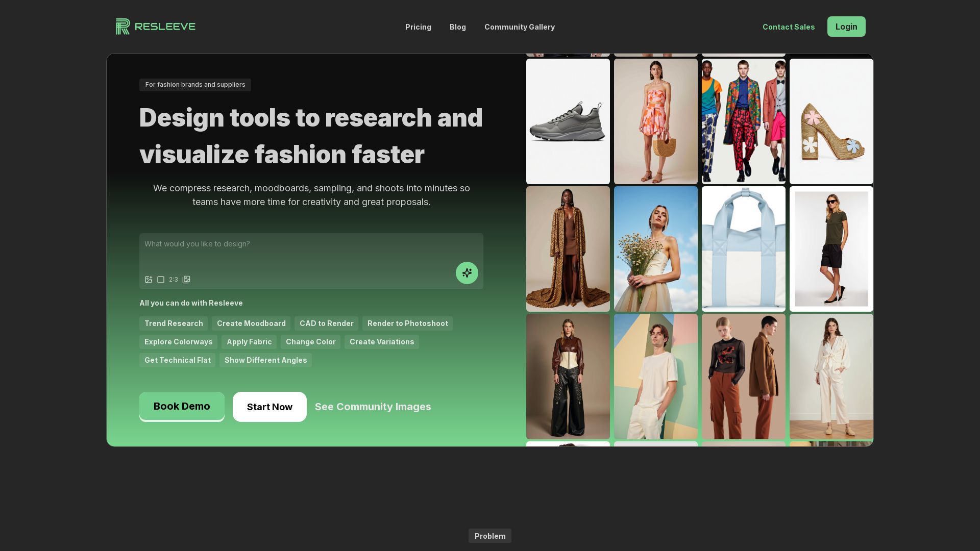Choose the Apply Fabric chip
Viewport: 980px width, 551px height.
(249, 342)
